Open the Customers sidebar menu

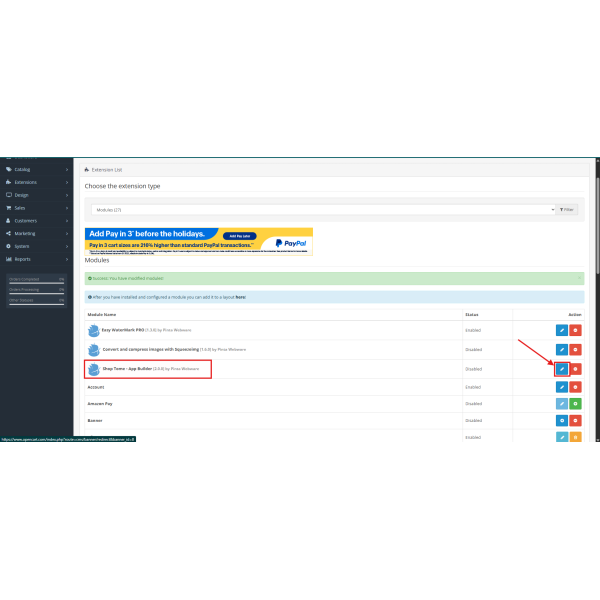(x=36, y=221)
